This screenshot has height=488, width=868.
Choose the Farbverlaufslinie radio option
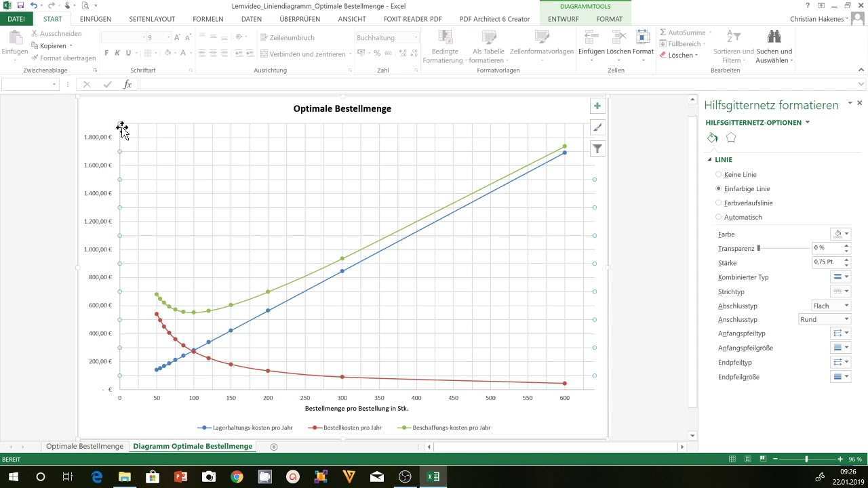coord(719,203)
